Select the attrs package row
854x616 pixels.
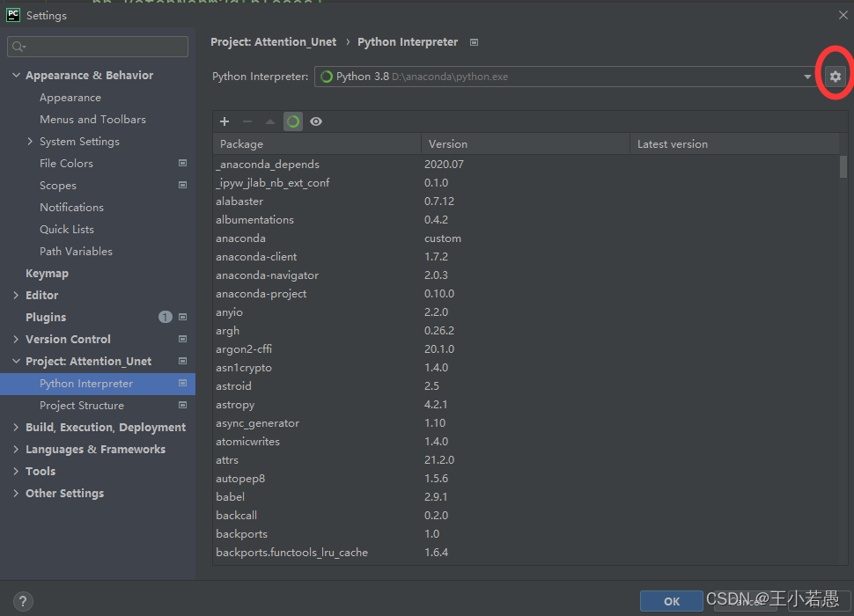point(526,460)
